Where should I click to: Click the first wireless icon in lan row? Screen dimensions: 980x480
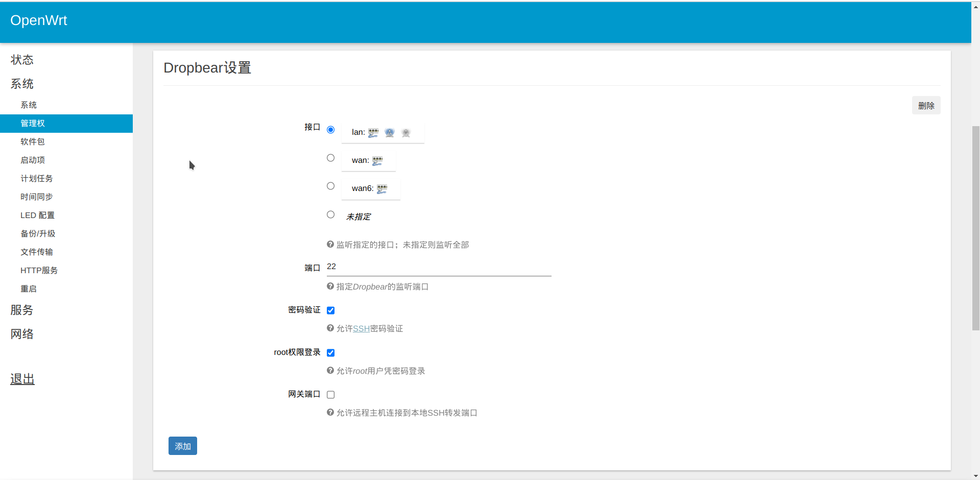click(x=390, y=133)
